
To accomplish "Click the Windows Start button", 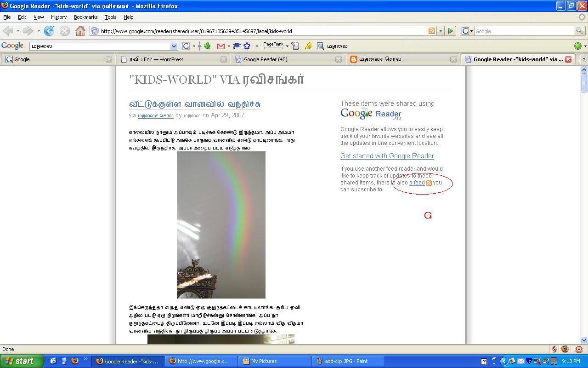I will pos(22,361).
